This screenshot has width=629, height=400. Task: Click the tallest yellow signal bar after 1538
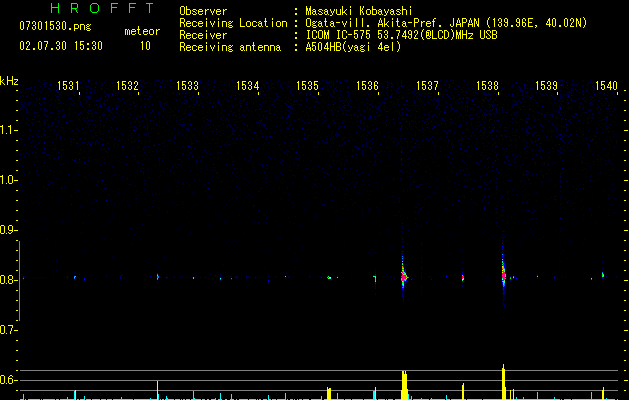point(503,382)
